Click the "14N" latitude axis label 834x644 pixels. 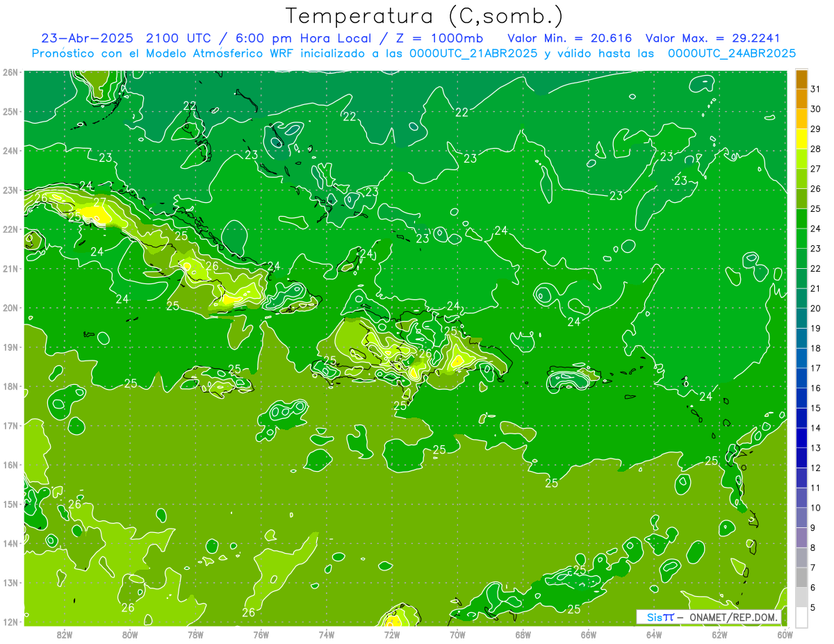click(10, 543)
